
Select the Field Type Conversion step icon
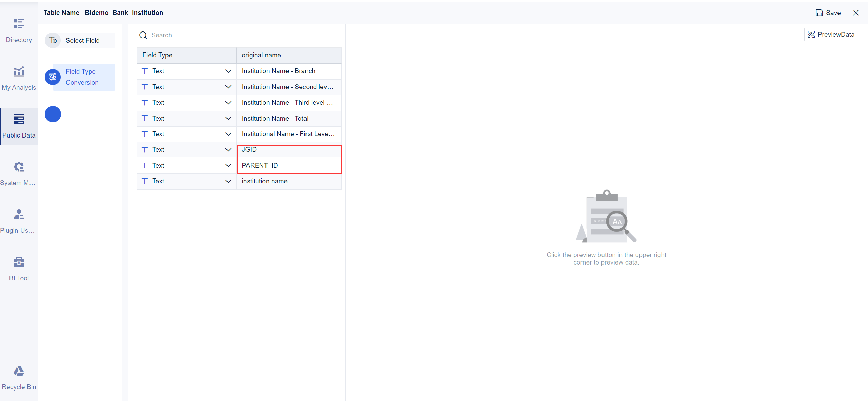[53, 77]
